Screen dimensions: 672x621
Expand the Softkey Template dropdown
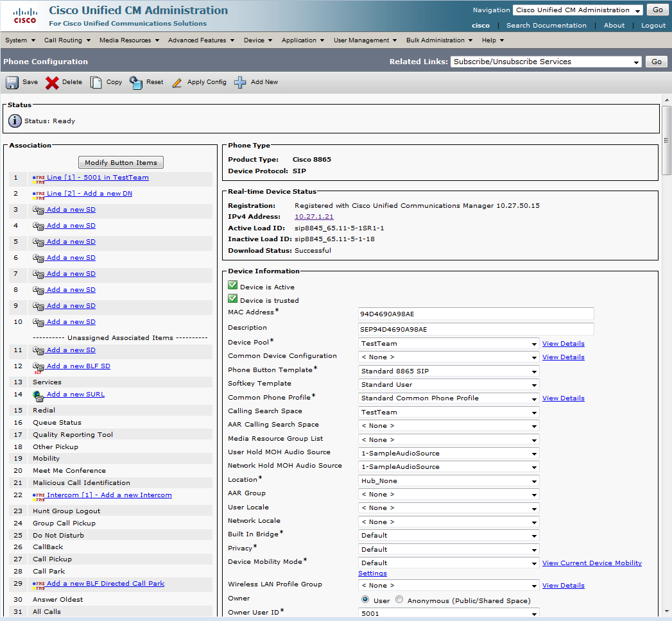coord(448,385)
